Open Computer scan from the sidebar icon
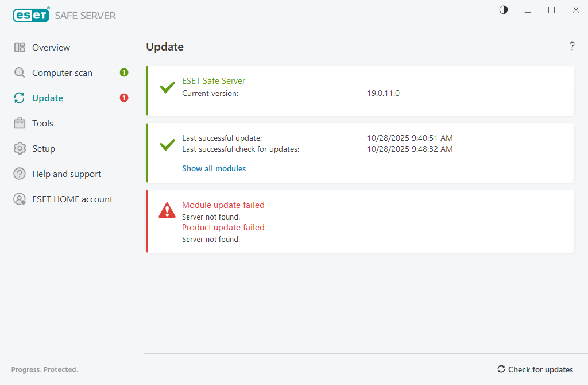Viewport: 588px width, 385px height. tap(18, 72)
